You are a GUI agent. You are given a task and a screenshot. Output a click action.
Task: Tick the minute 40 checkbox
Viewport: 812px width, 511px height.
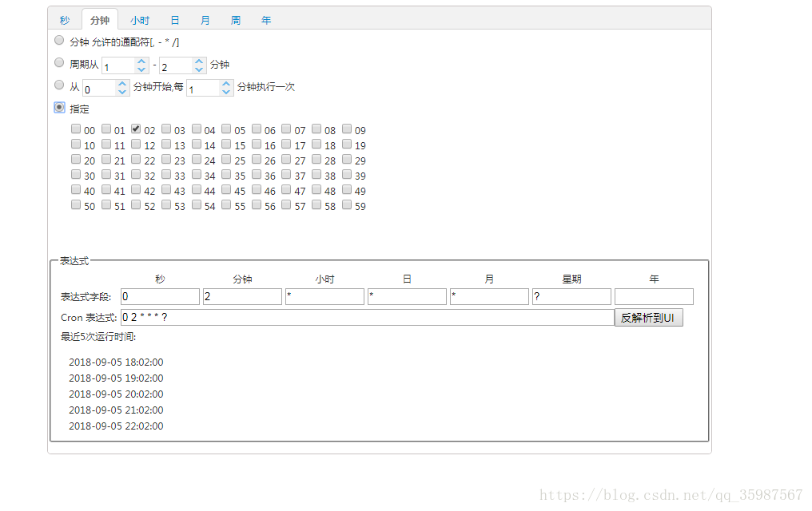click(x=76, y=189)
